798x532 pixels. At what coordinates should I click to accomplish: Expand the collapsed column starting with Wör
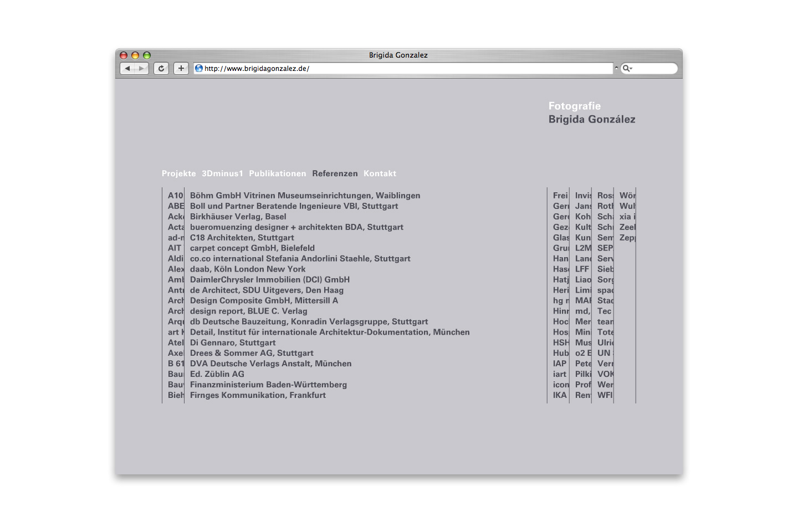click(625, 295)
